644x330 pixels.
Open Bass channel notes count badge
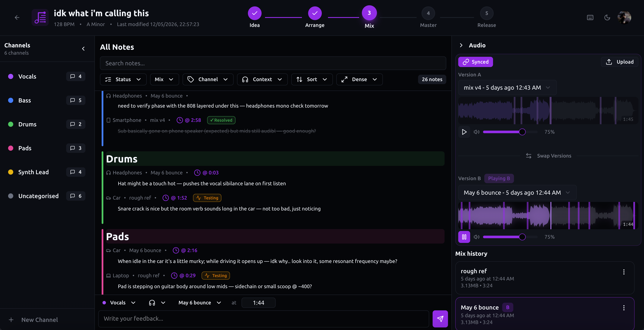[76, 100]
